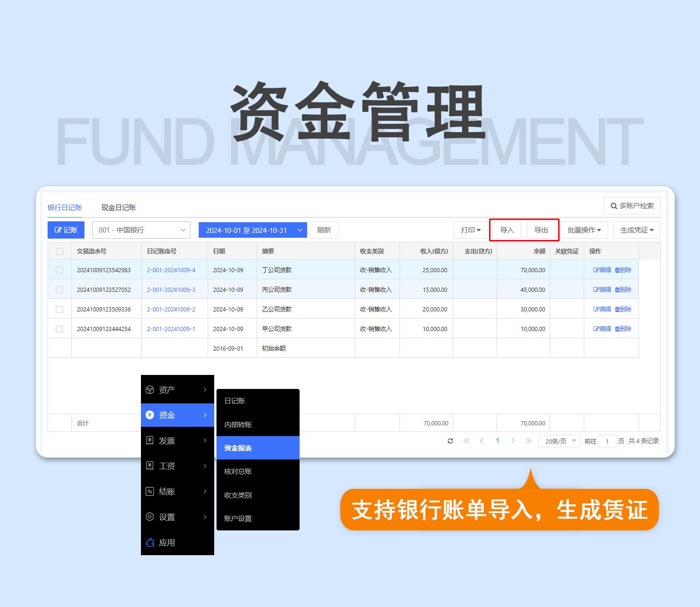Click the 导入 import button
Image resolution: width=700 pixels, height=607 pixels.
click(507, 230)
